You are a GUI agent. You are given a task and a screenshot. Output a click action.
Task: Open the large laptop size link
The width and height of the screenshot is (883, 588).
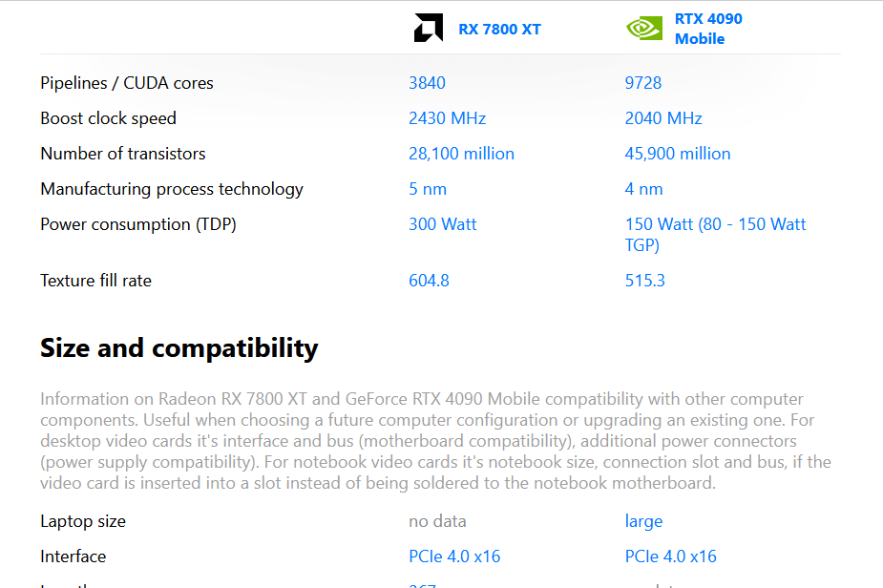click(x=643, y=521)
